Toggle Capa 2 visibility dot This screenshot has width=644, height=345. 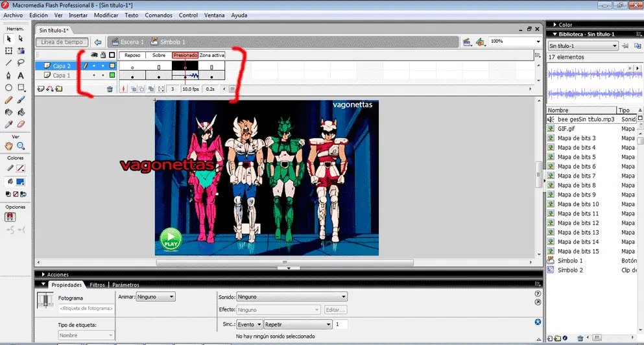[x=94, y=65]
